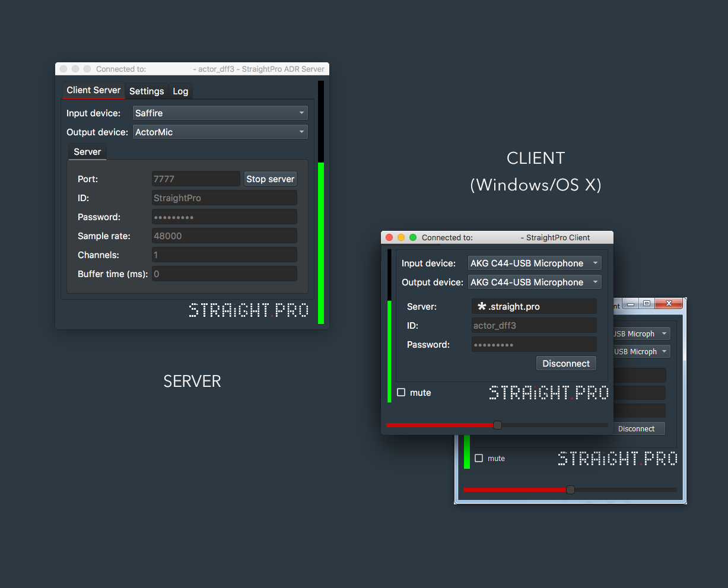The height and width of the screenshot is (588, 728).
Task: Select the ID field containing StraightPro
Action: click(x=224, y=198)
